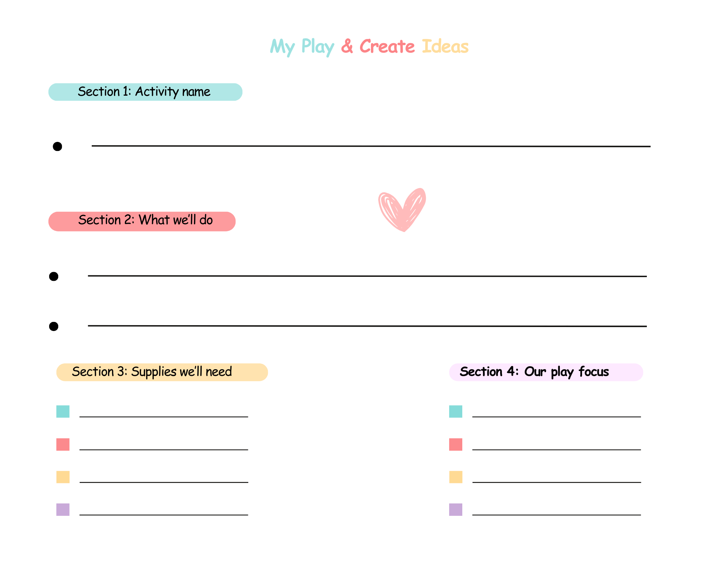The height and width of the screenshot is (562, 728).
Task: Check the teal box under Section 3
Action: [63, 411]
